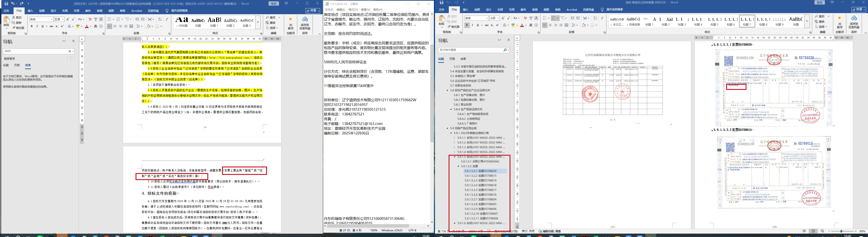Clear all formatting in 招标文件 Word
Viewport: 868px width, 237px height.
90,19
